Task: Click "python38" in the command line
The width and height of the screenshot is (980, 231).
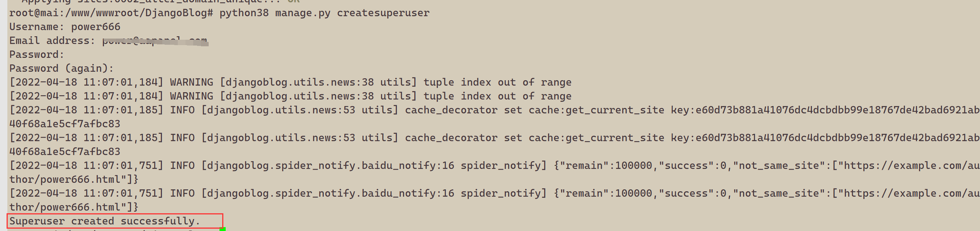Action: click(244, 13)
